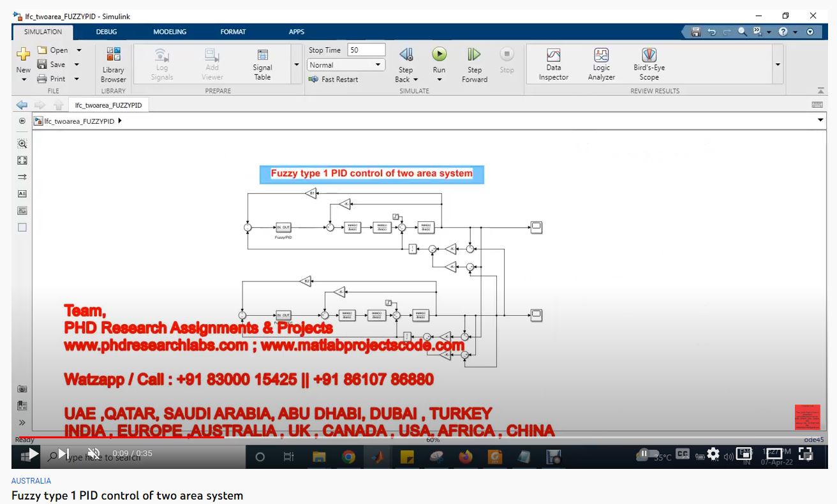Enter video fullscreen mode
This screenshot has height=504, width=837.
tap(806, 454)
